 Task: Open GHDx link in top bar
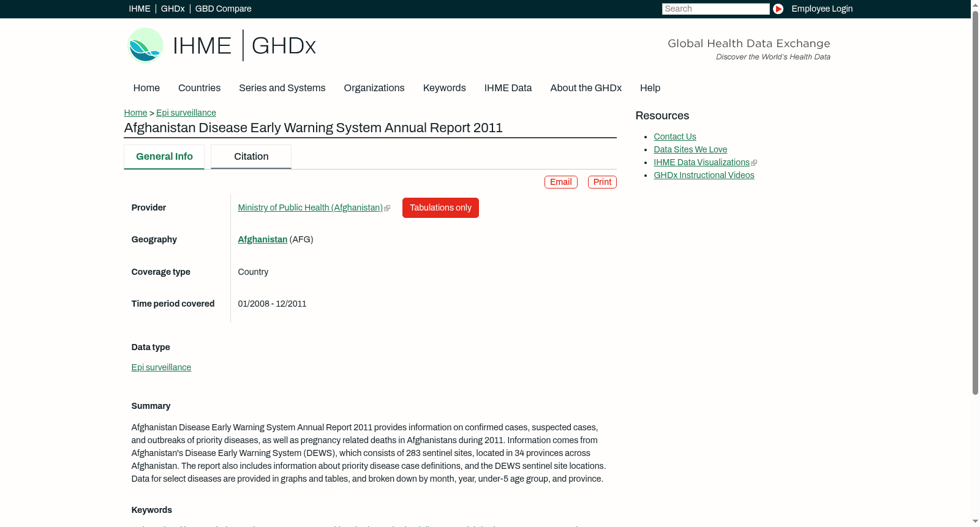point(173,9)
